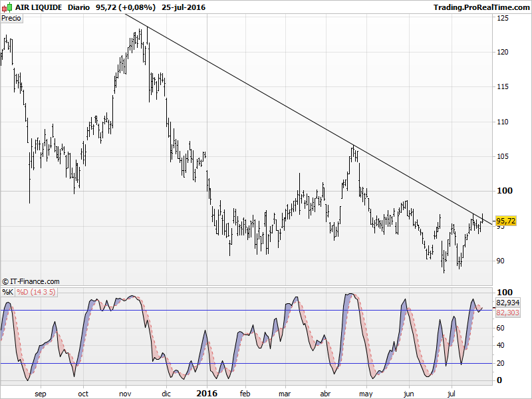Select the descending black trend line
The height and width of the screenshot is (399, 532).
click(299, 112)
